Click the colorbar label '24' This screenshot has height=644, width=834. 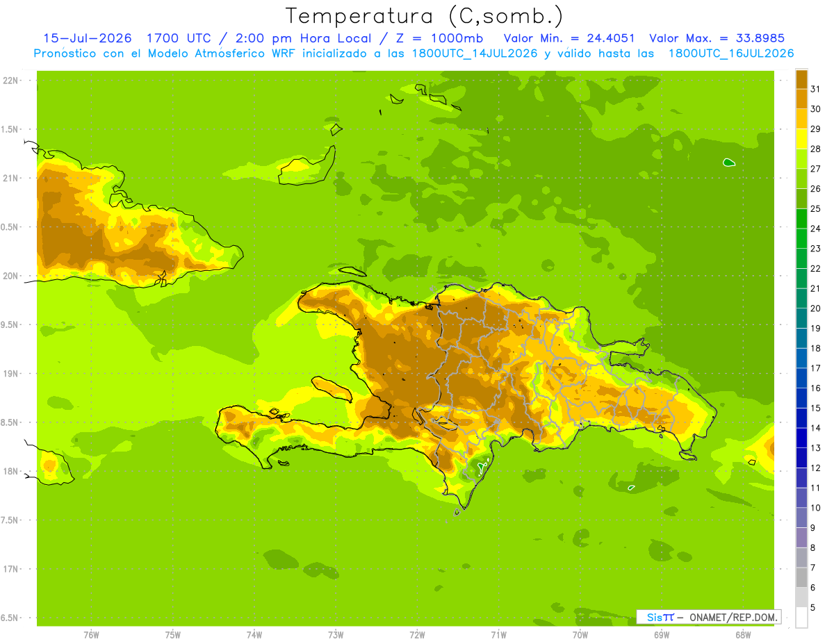(816, 229)
